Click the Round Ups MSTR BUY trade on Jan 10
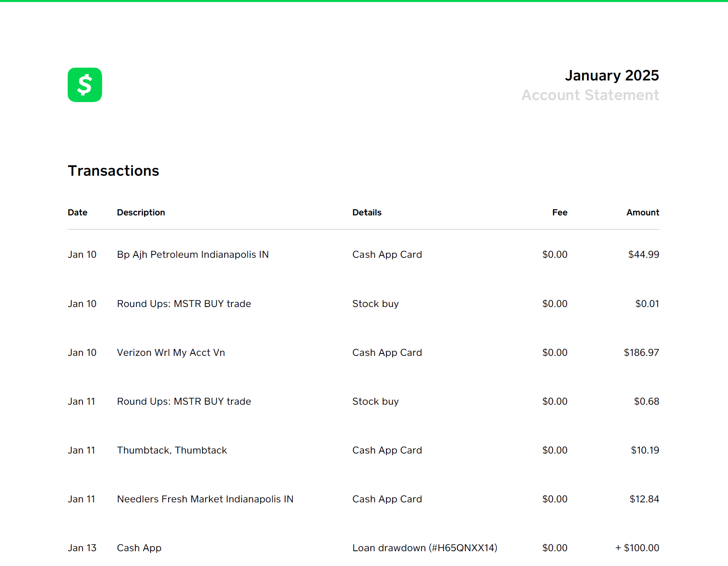 tap(184, 304)
